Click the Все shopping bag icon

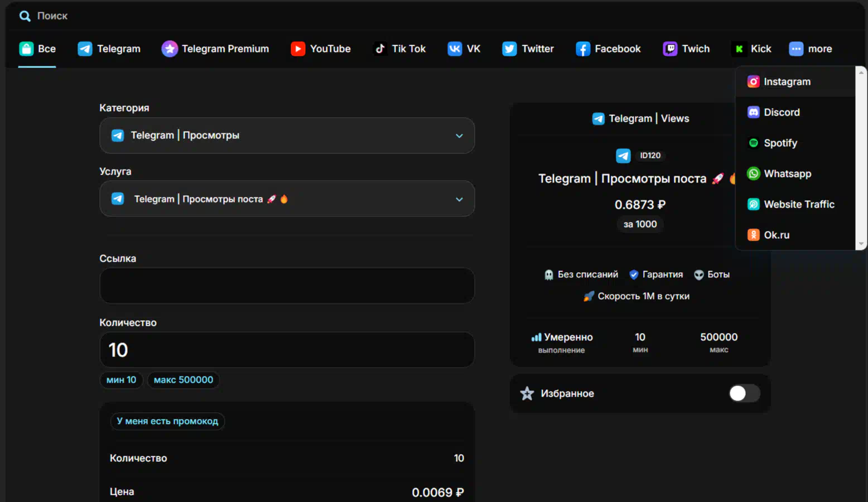(x=26, y=49)
